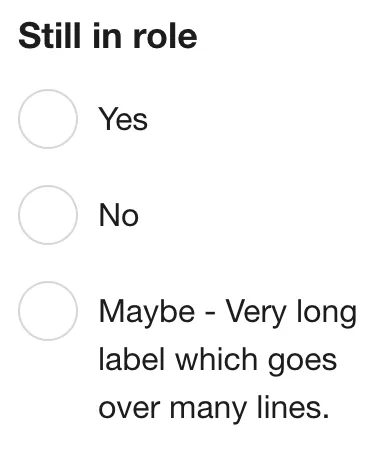Choose Maybe for Still in role
Viewport: 378px width, 454px height.
48,311
